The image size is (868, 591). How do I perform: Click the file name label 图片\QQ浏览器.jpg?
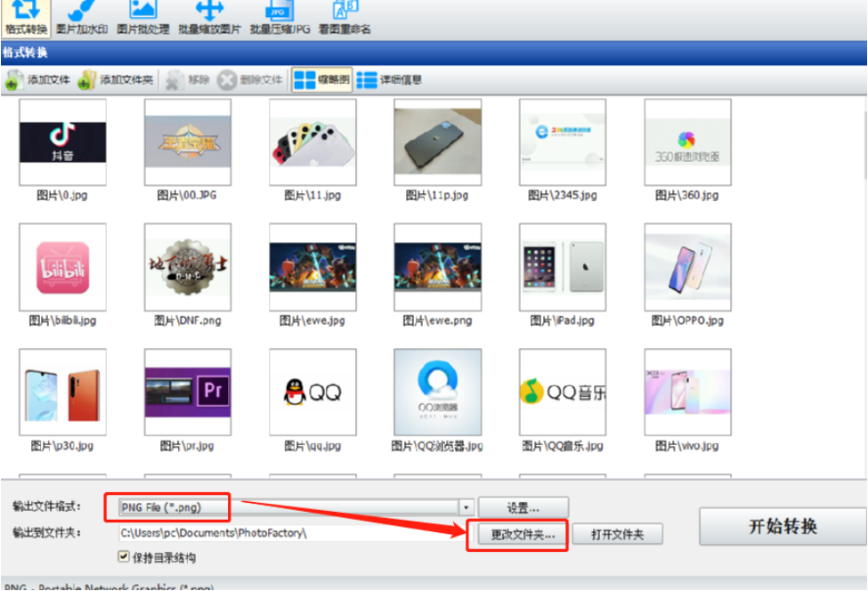pyautogui.click(x=437, y=446)
